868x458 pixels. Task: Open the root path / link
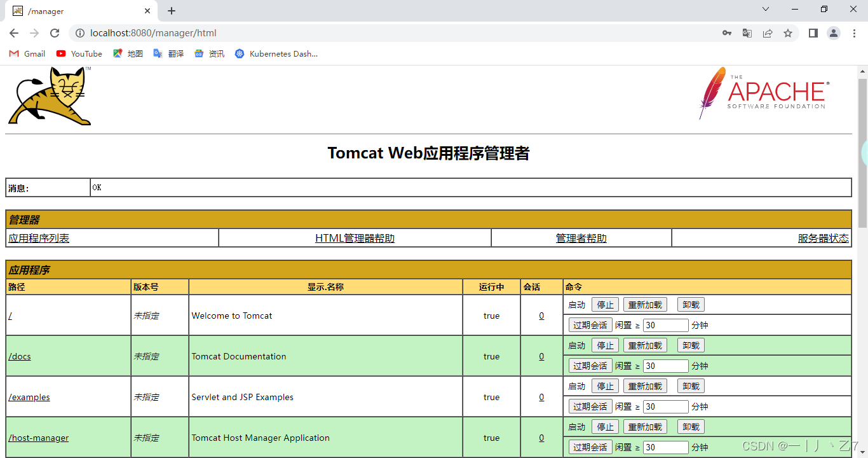(10, 316)
